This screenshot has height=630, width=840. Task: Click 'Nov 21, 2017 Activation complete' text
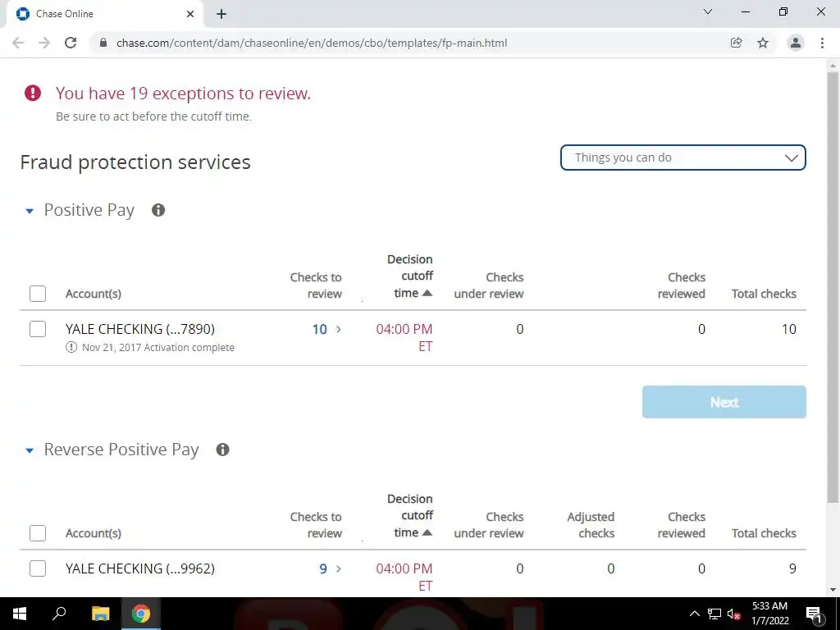(x=158, y=347)
